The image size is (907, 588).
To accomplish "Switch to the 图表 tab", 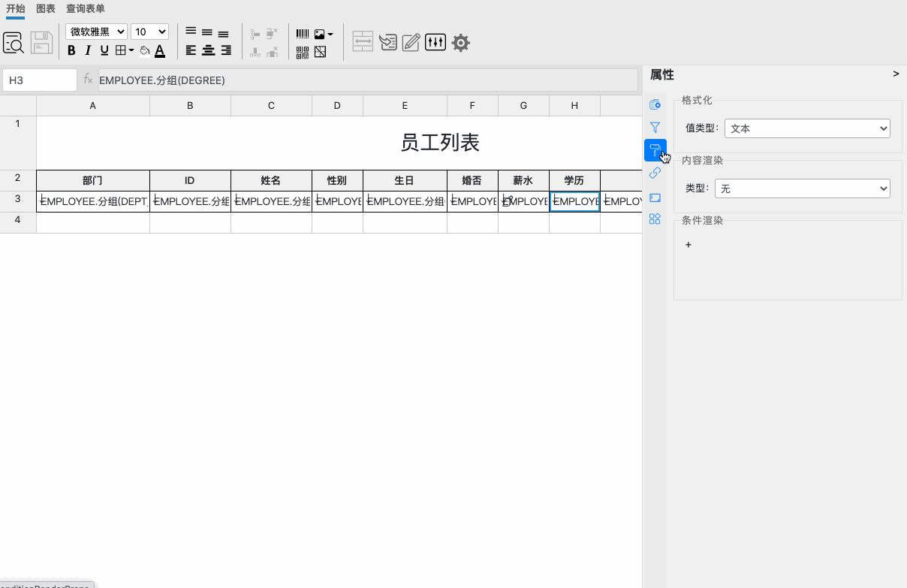I will click(x=46, y=9).
